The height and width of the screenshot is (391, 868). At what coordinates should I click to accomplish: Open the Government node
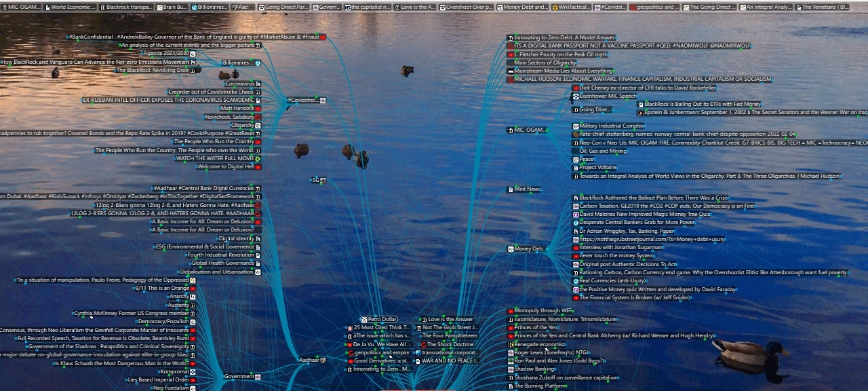pos(243,376)
